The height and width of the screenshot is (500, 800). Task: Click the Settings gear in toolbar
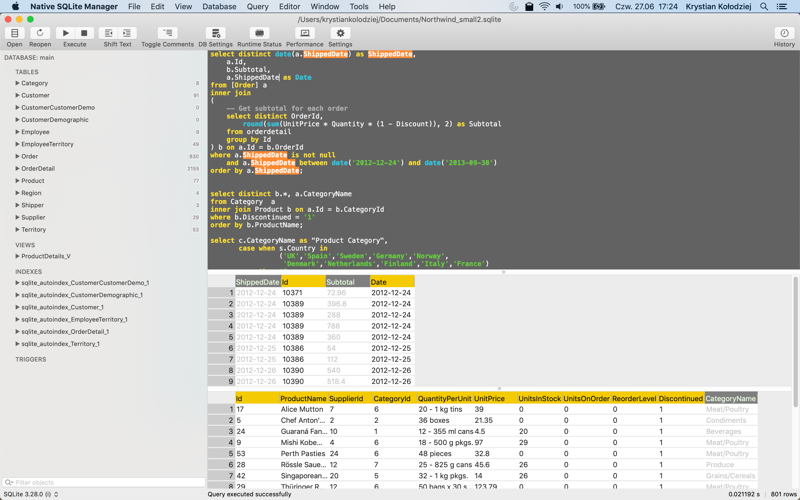tap(340, 34)
